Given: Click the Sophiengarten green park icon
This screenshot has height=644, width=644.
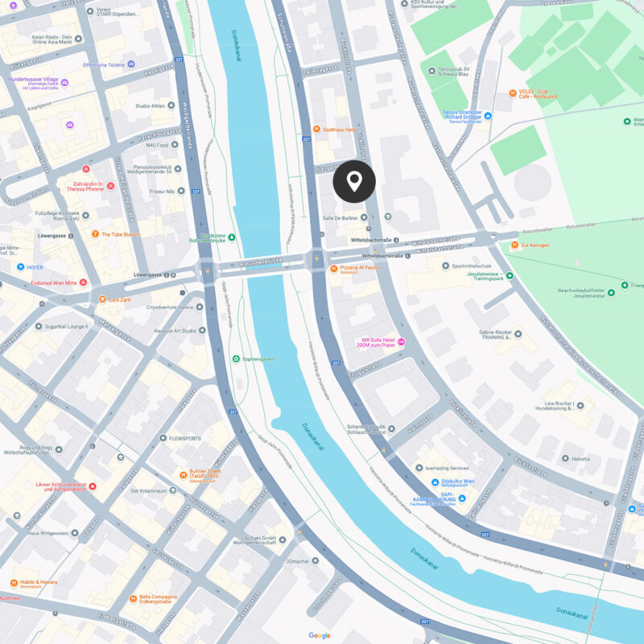Looking at the screenshot, I should point(236,359).
